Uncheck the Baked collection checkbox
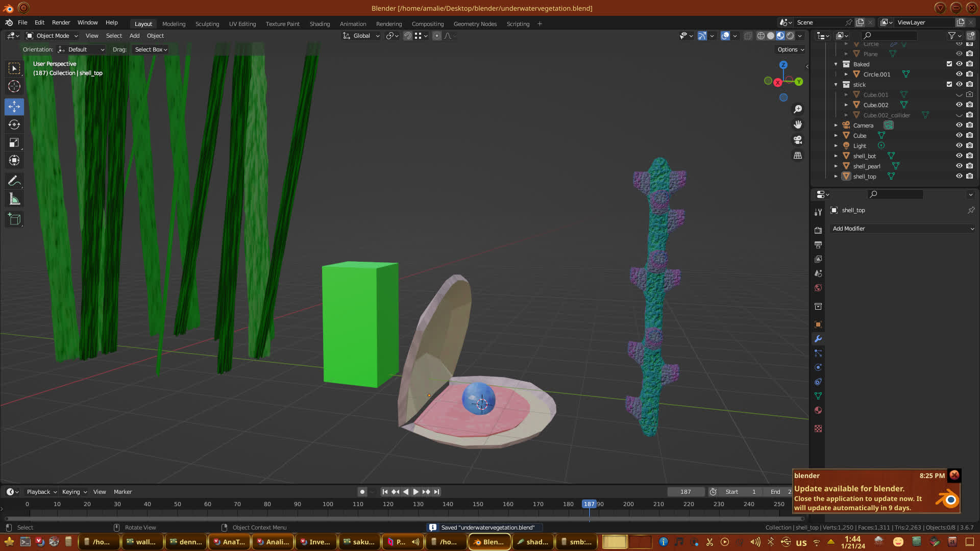Image resolution: width=980 pixels, height=551 pixels. 949,64
